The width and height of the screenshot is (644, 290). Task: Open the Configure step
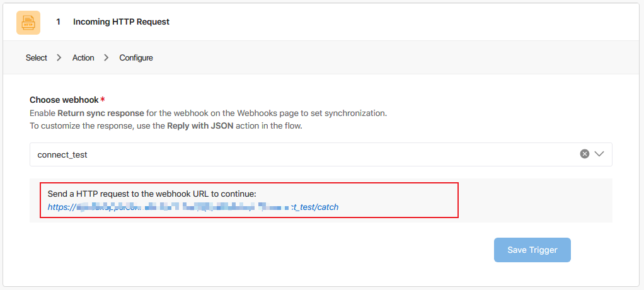pos(136,58)
